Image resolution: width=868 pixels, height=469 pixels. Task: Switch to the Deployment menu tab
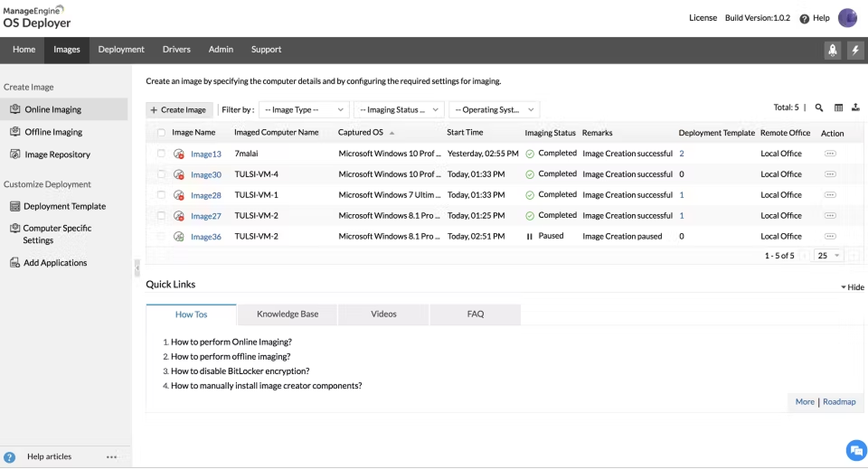[121, 50]
